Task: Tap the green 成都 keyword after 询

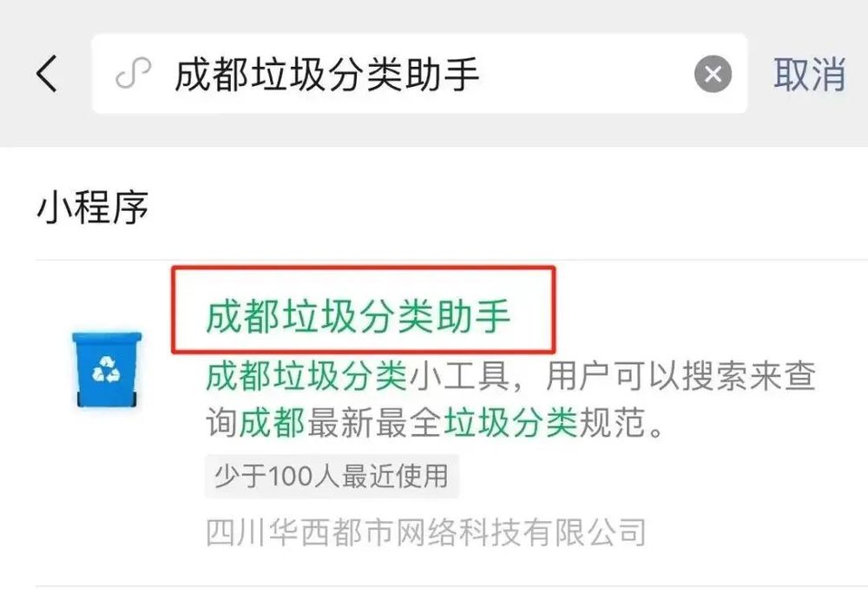Action: (x=272, y=423)
